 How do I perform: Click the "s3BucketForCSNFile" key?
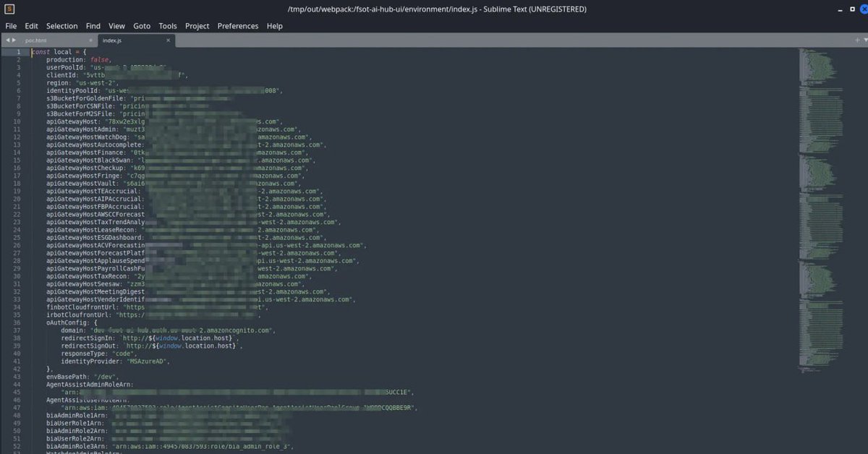[x=81, y=106]
